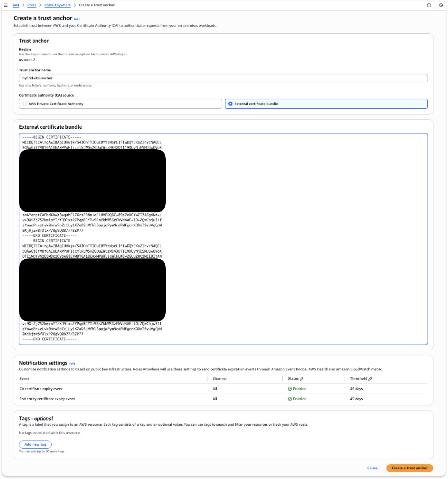The width and height of the screenshot is (448, 479).
Task: Click Enabled status icon for End entity certificate
Action: pos(290,399)
